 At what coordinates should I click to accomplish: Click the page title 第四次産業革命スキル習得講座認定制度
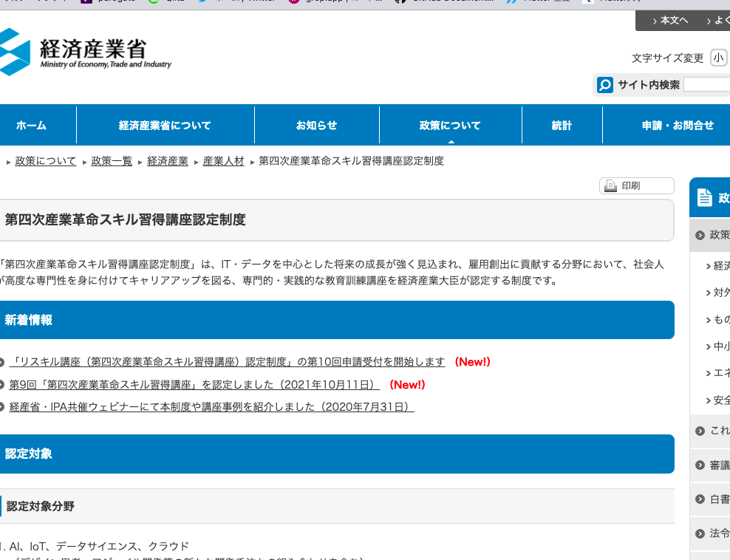[125, 219]
